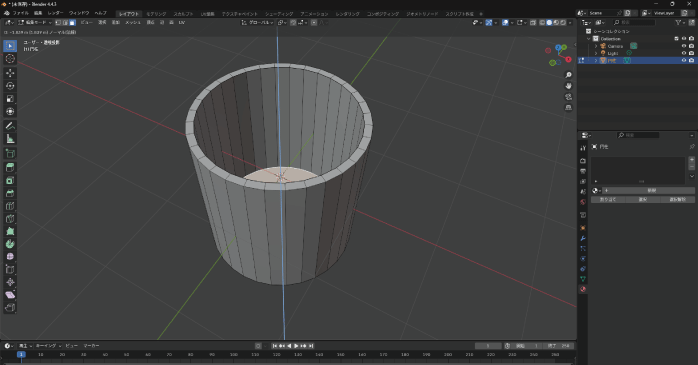Open material slot specials chevron
The image size is (698, 365).
(691, 176)
